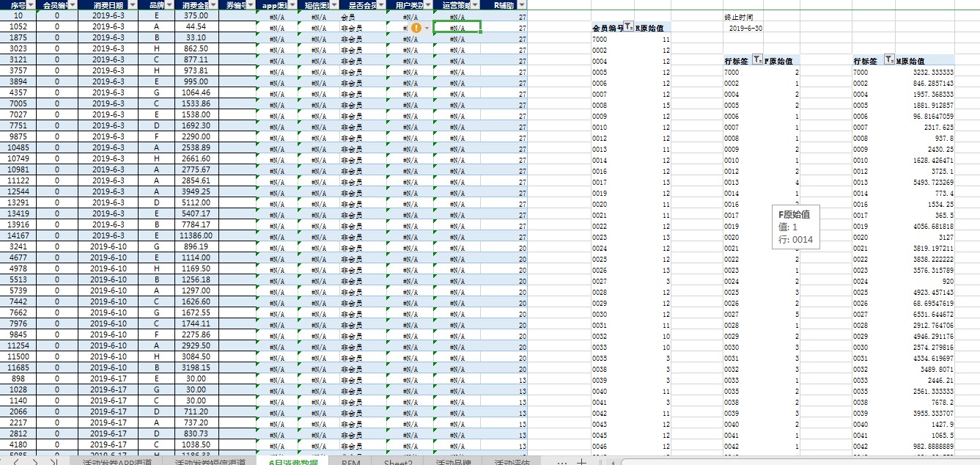Select the cell with amount 44.54
980x465 pixels.
tap(196, 26)
